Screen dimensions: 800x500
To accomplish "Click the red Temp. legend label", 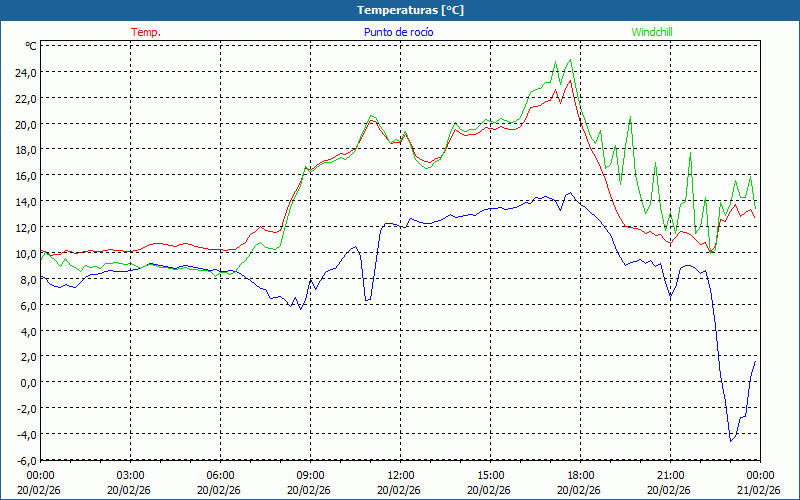I will coord(145,32).
